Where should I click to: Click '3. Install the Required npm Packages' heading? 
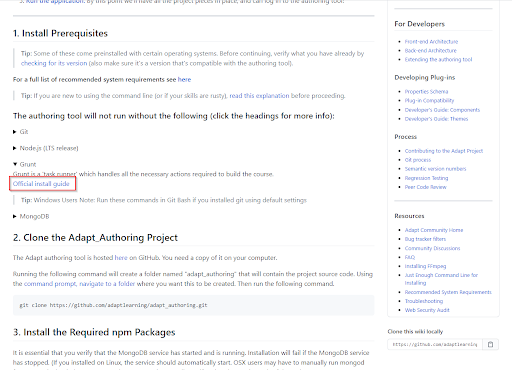point(94,332)
